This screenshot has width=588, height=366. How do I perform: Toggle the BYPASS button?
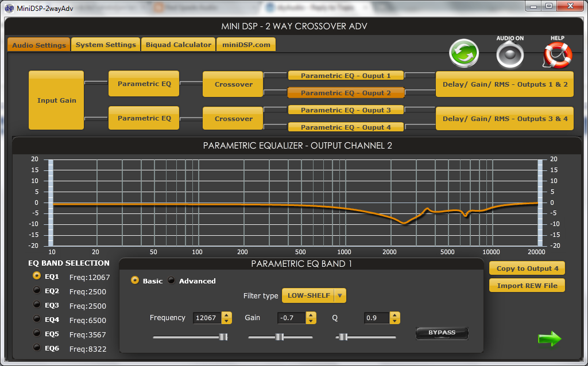[x=442, y=333]
